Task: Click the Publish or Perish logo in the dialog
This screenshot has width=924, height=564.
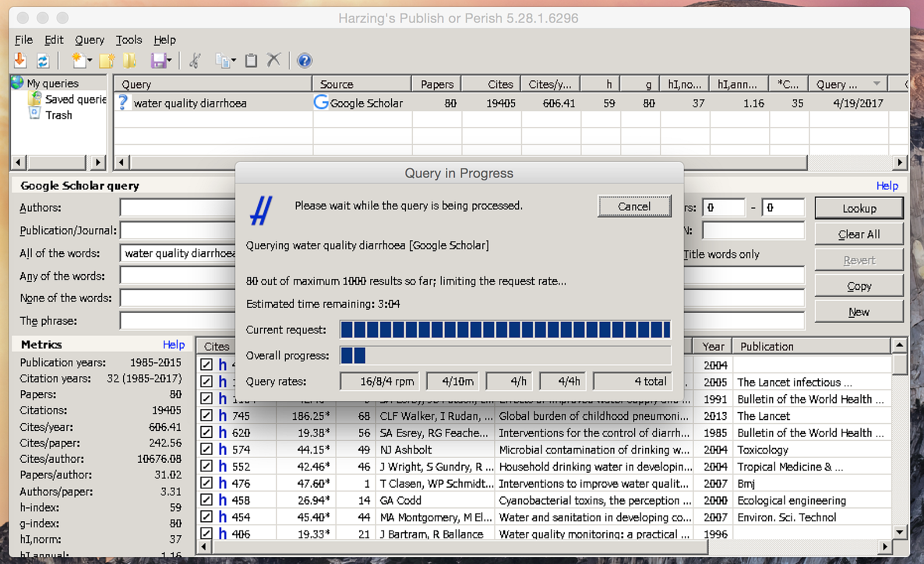Action: (261, 210)
